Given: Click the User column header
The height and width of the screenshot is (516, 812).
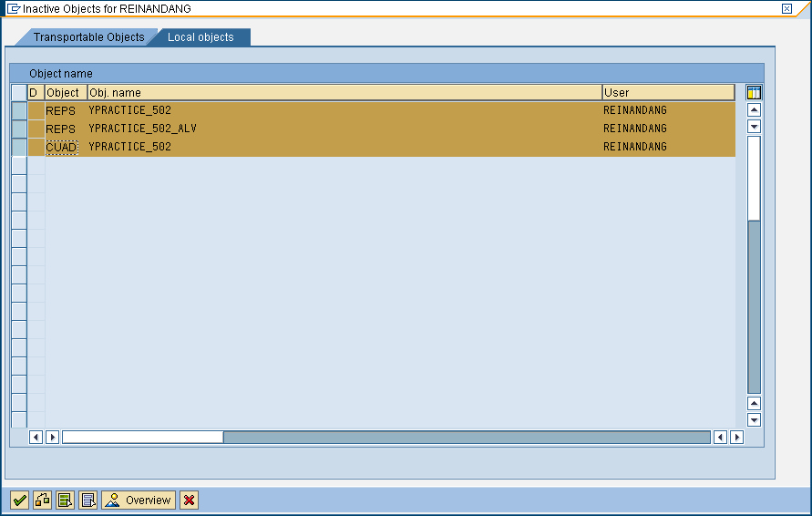Looking at the screenshot, I should pyautogui.click(x=667, y=92).
